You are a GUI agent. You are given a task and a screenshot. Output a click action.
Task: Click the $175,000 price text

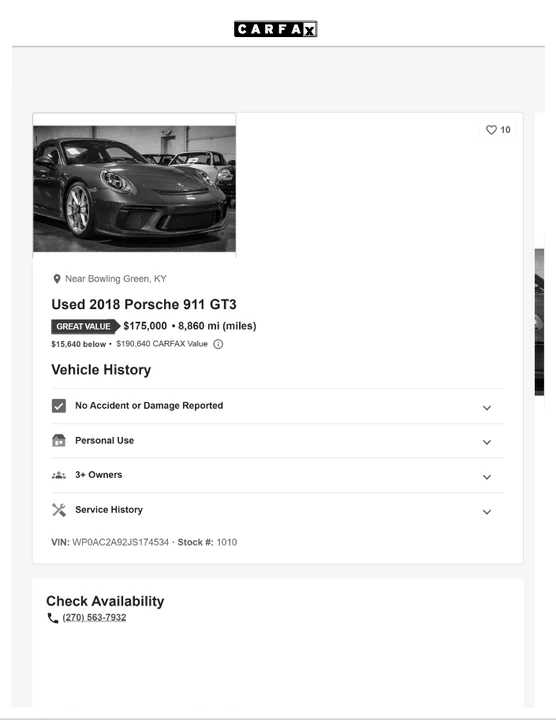coord(145,326)
